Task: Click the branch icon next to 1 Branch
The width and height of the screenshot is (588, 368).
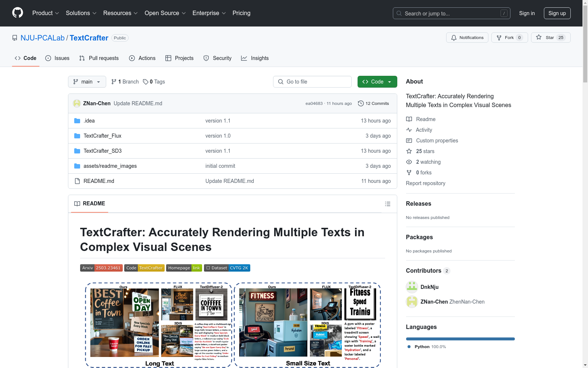Action: [x=114, y=82]
